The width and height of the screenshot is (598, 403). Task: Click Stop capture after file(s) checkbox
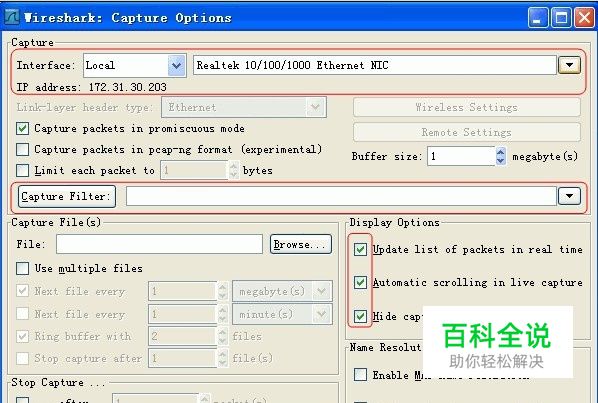click(x=23, y=358)
